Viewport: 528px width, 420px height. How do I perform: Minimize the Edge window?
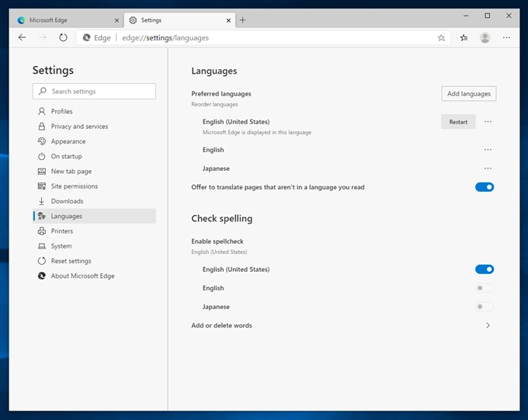(x=466, y=16)
